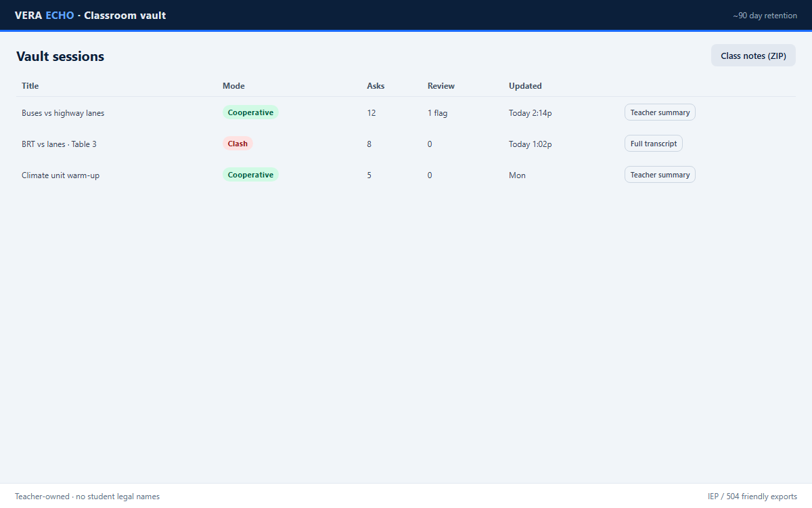Click the Title column header
Screen dimensions: 812x508
point(30,86)
